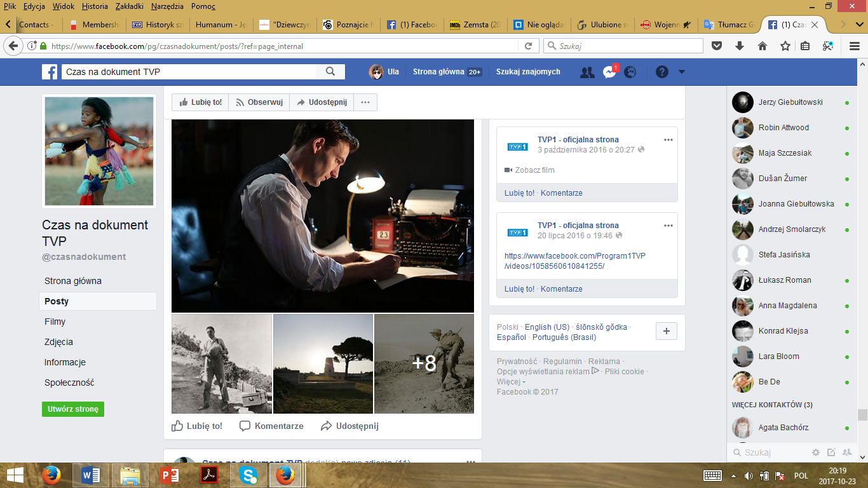Click the Facebook search field
The width and height of the screenshot is (868, 488).
pos(189,72)
